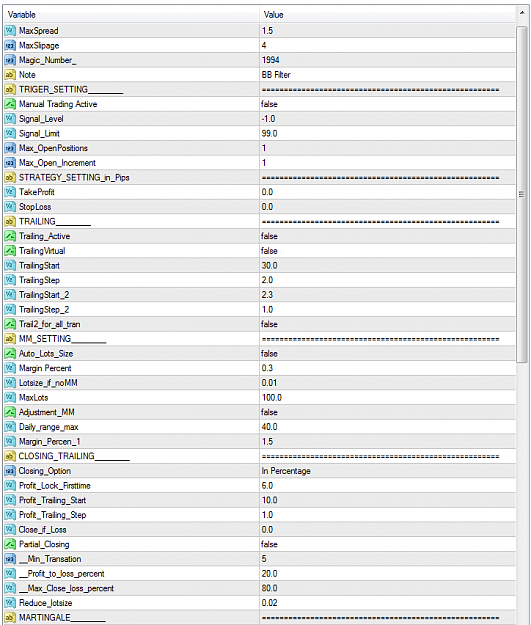Click the Max_OpenPositions integer icon
531x625 pixels.
[10, 148]
